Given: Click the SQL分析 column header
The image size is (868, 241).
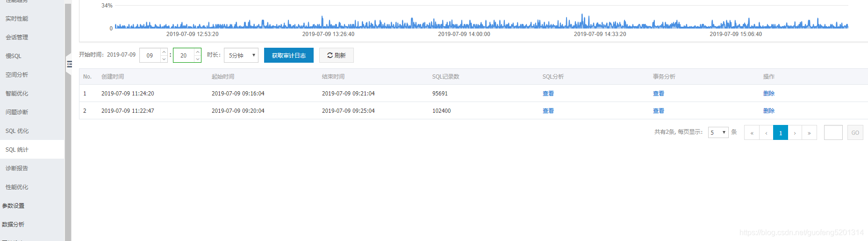Looking at the screenshot, I should (553, 77).
